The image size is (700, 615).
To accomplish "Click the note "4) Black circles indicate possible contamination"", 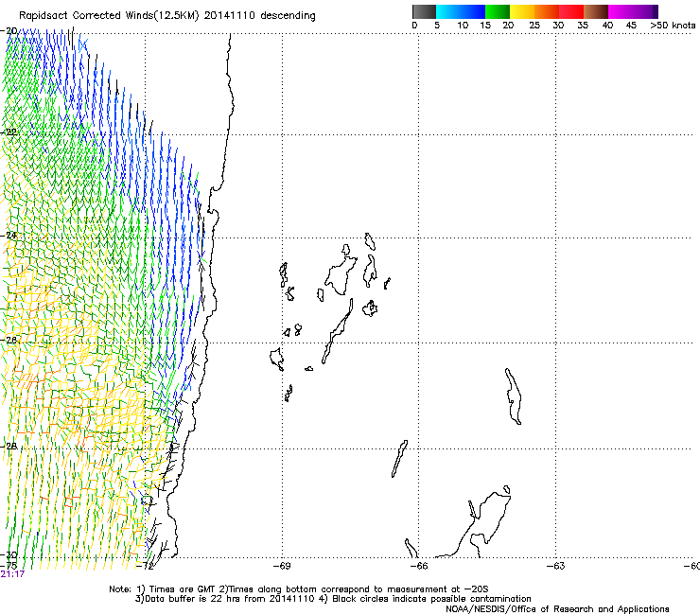I will pos(425,599).
